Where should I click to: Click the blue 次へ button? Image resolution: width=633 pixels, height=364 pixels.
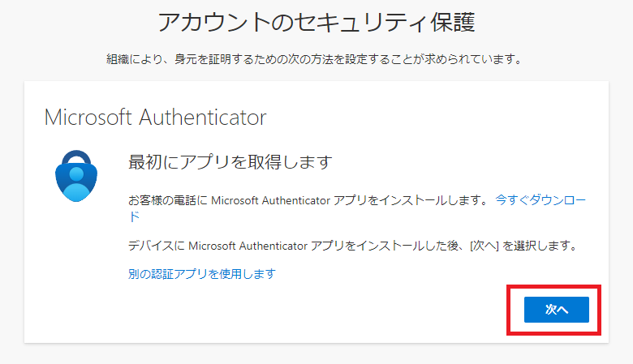(x=556, y=310)
